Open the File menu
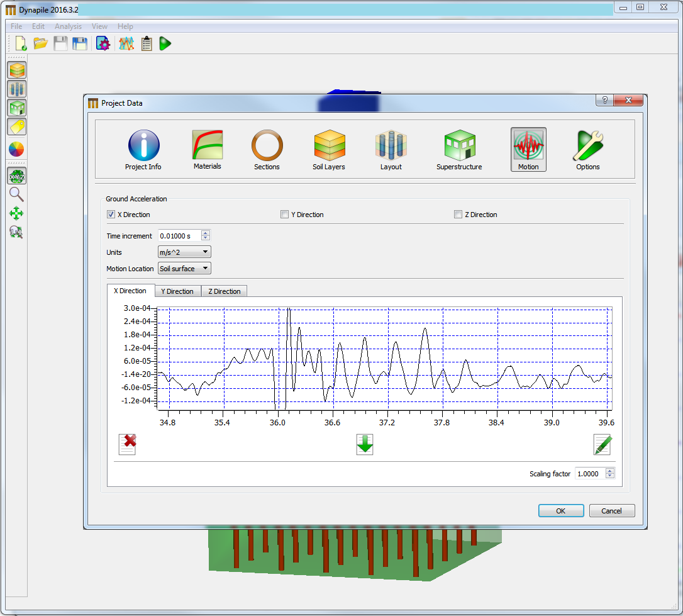The height and width of the screenshot is (616, 683). (16, 26)
